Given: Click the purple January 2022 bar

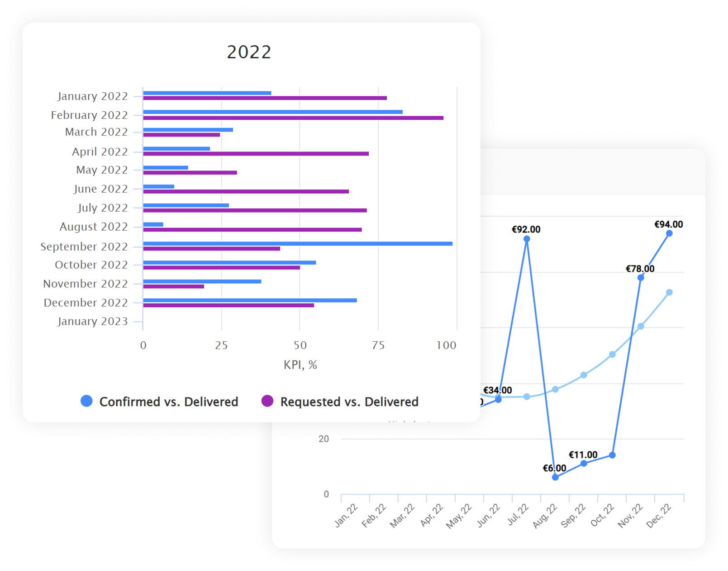Looking at the screenshot, I should pyautogui.click(x=265, y=98).
